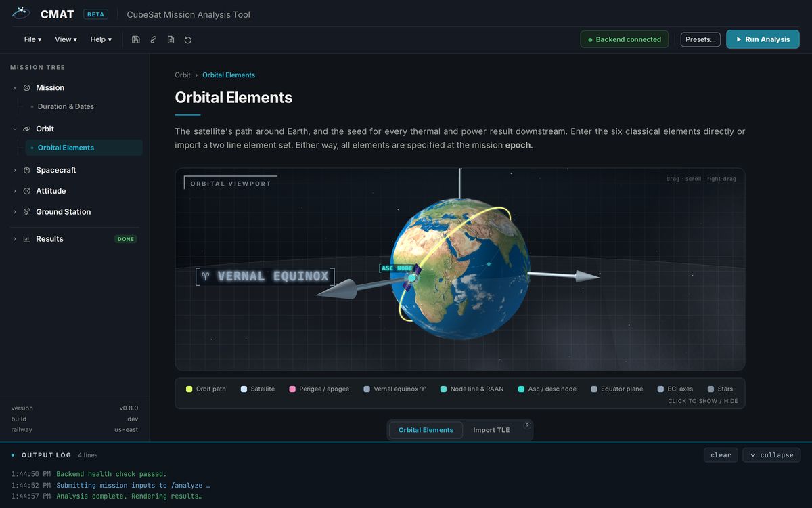Viewport: 812px width, 508px height.
Task: Open the File dropdown menu
Action: click(x=32, y=39)
